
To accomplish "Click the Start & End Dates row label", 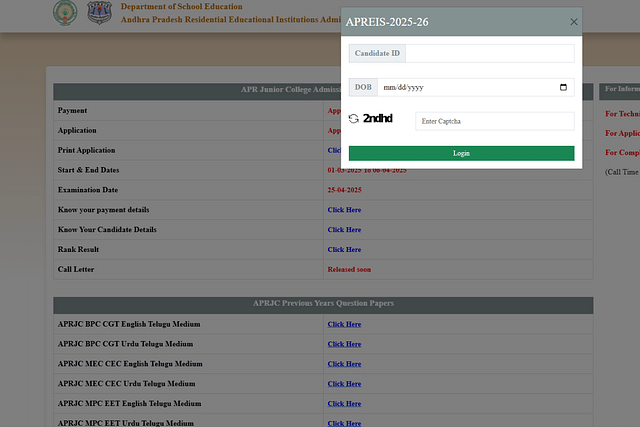I will (88, 170).
